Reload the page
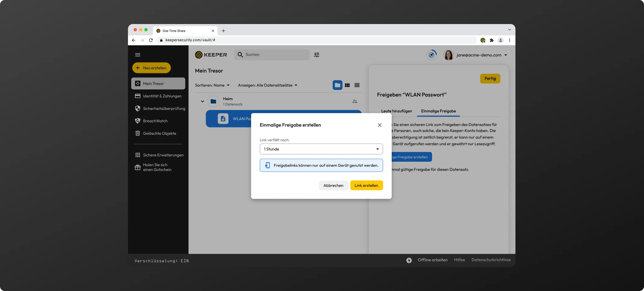This screenshot has width=644, height=291. (x=151, y=40)
